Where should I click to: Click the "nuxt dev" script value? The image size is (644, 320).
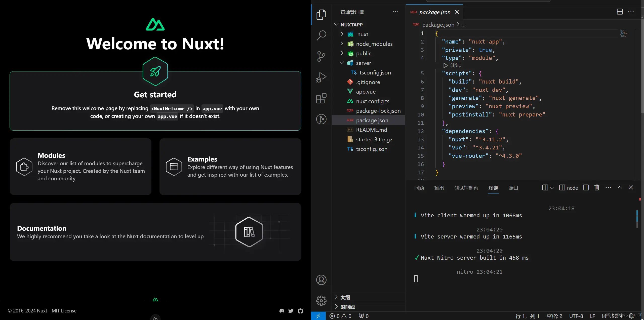coord(488,90)
